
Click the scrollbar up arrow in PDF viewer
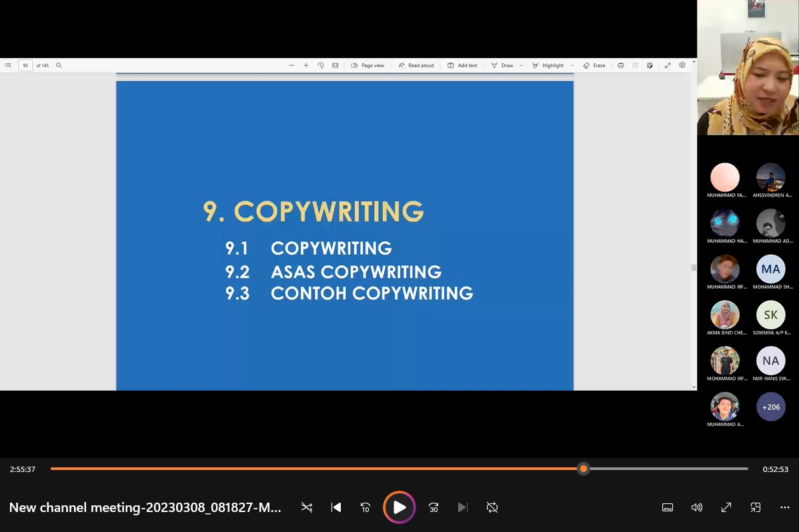(x=694, y=61)
